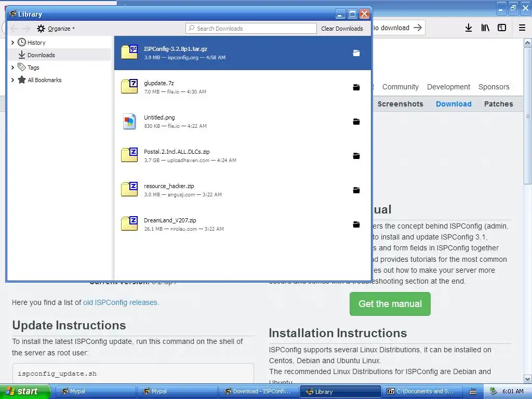This screenshot has height=399, width=532.
Task: Select the glupdate.7z file name
Action: click(159, 83)
